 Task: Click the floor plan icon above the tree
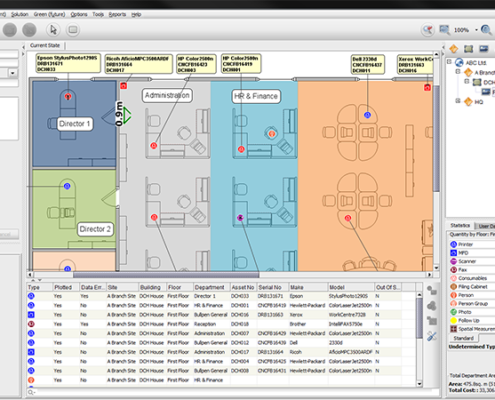484,49
